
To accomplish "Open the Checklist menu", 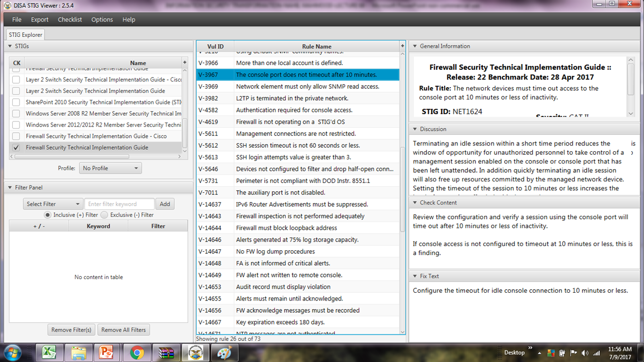I will 70,19.
